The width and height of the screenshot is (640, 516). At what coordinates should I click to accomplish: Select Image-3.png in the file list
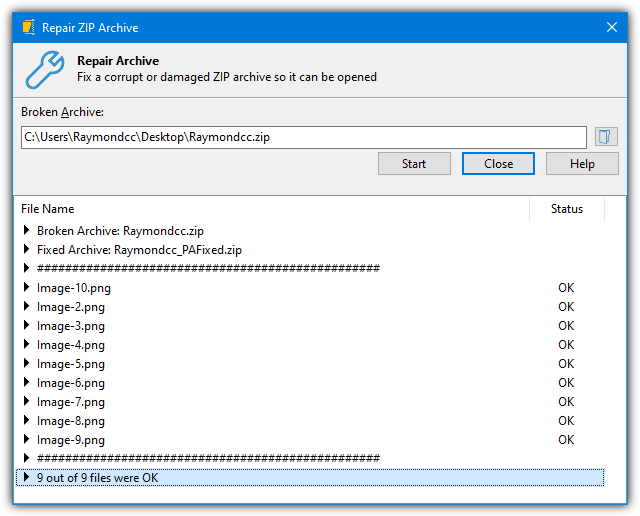coord(70,326)
